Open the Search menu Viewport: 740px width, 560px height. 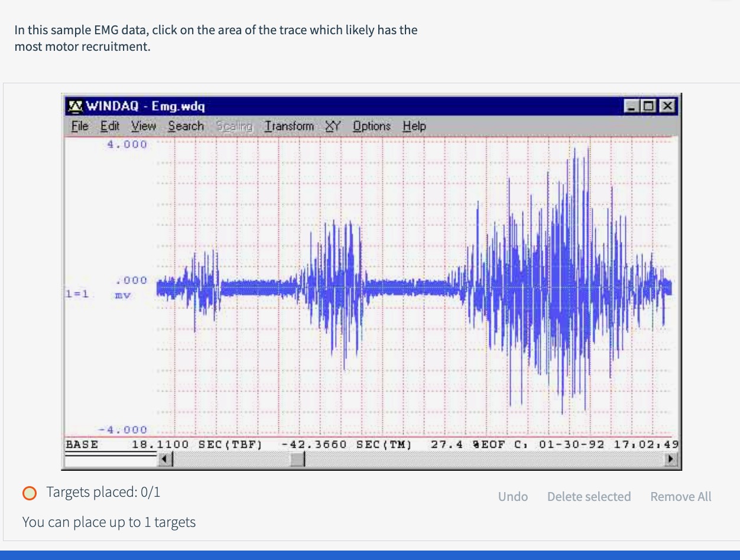(186, 126)
